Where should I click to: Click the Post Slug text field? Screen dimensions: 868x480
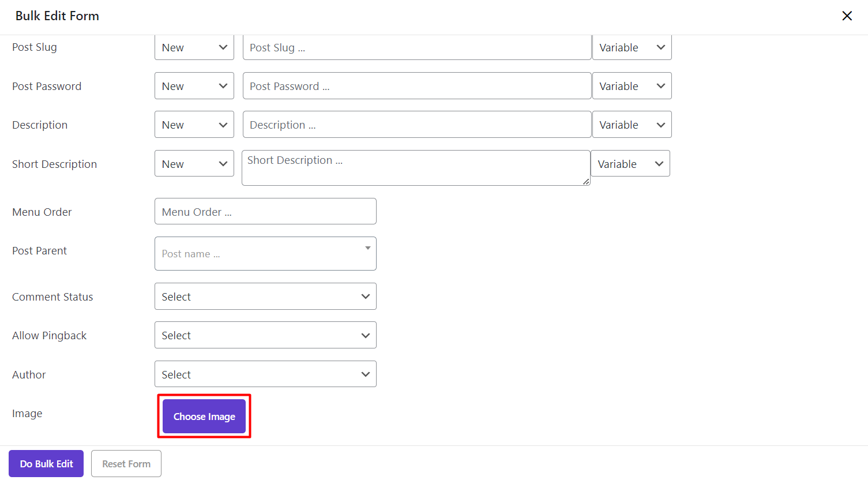point(416,47)
